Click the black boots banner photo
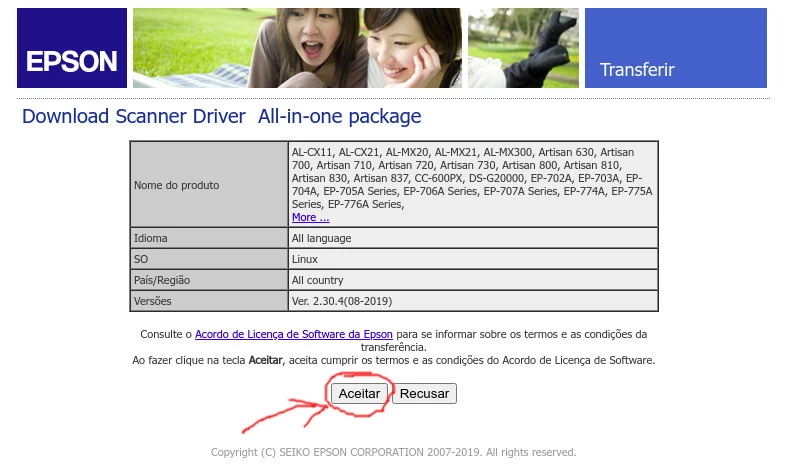The image size is (788, 476). 523,48
